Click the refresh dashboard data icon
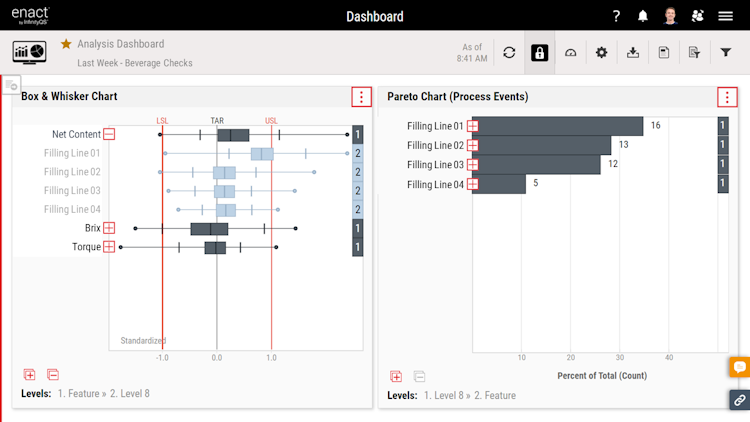 click(x=509, y=53)
